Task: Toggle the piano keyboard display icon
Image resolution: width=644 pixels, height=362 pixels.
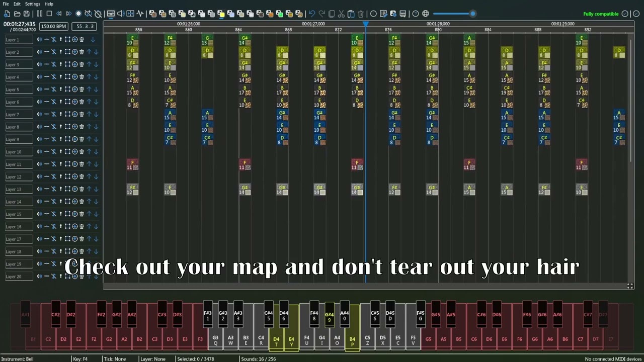Action: pyautogui.click(x=111, y=14)
